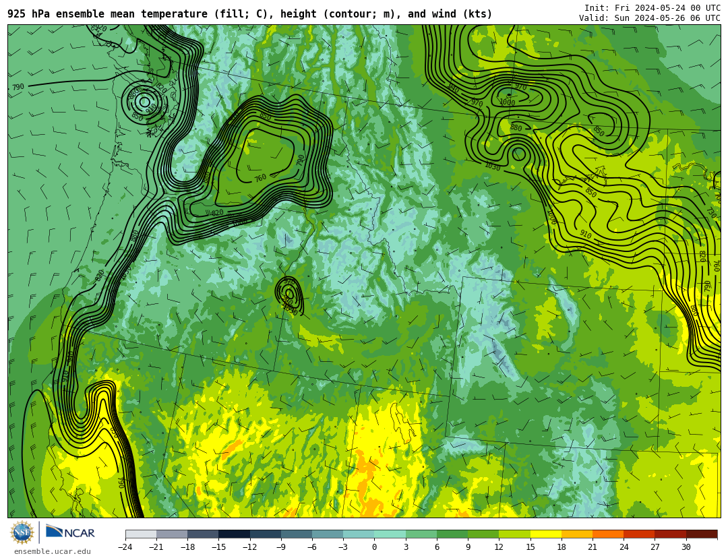The width and height of the screenshot is (728, 560).
Task: Click the -12 colorbar tick label
Action: tap(250, 547)
